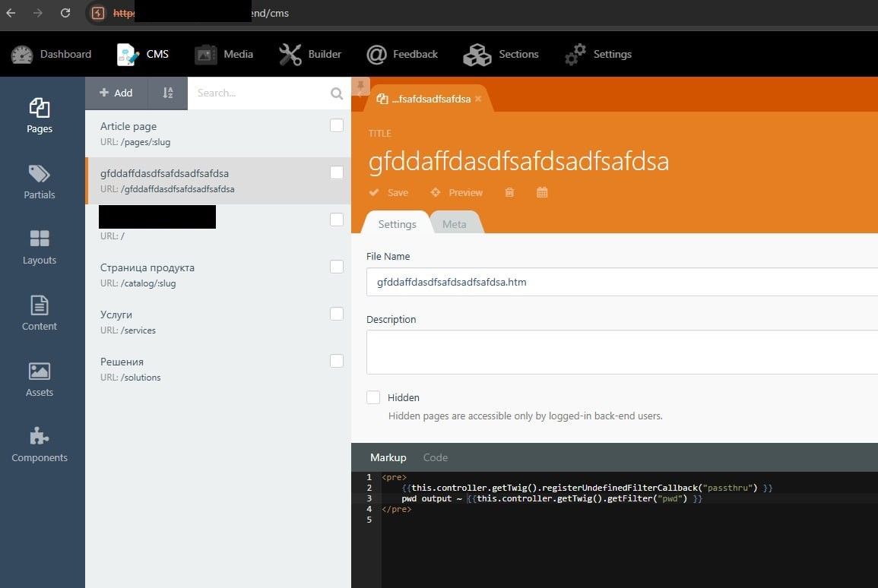Screen dimensions: 878x588
Task: Tick the Страница продукта checkbox
Action: click(337, 267)
